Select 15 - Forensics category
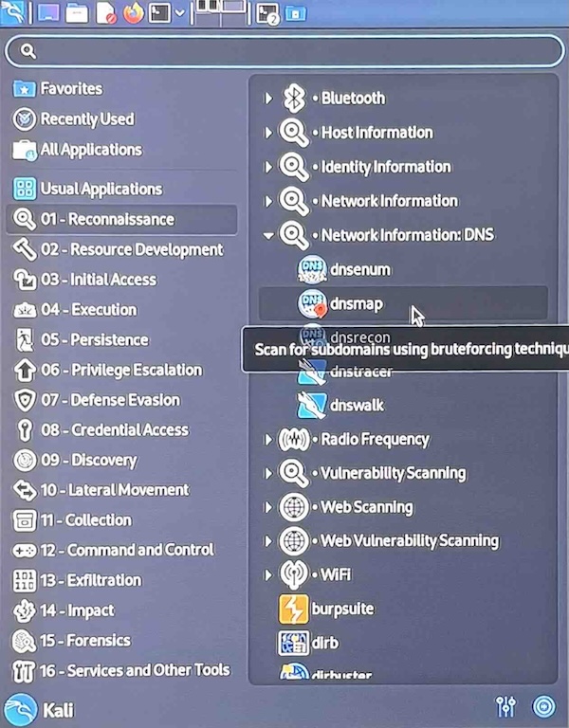The width and height of the screenshot is (569, 728). tap(84, 641)
